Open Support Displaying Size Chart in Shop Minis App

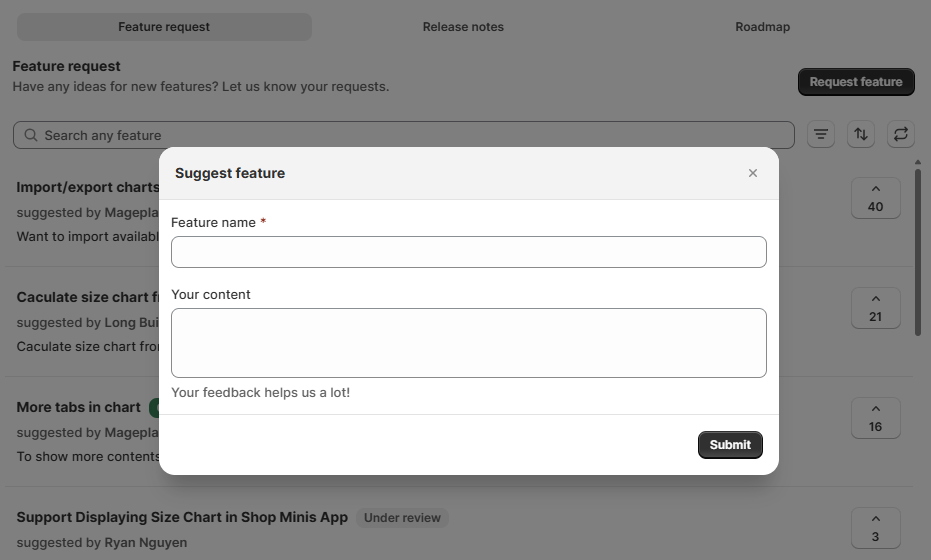point(182,517)
